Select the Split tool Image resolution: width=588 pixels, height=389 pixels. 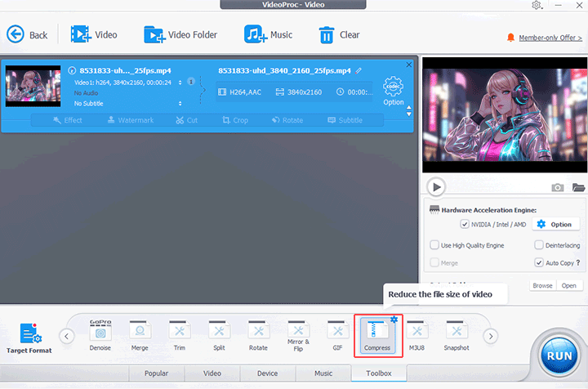pyautogui.click(x=219, y=335)
